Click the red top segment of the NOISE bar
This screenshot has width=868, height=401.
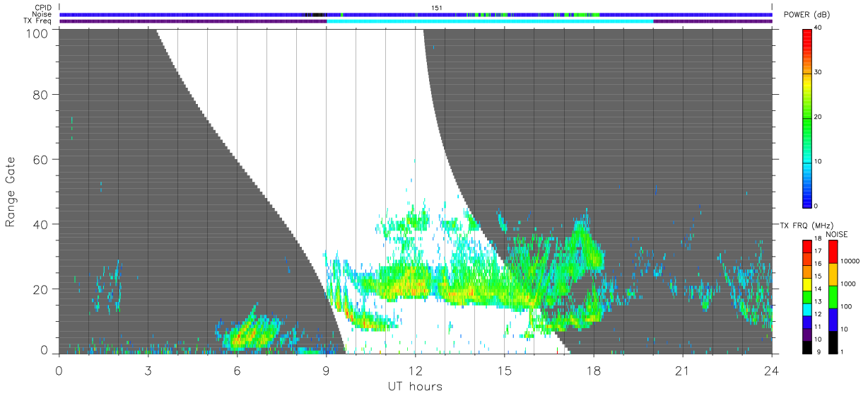832,251
